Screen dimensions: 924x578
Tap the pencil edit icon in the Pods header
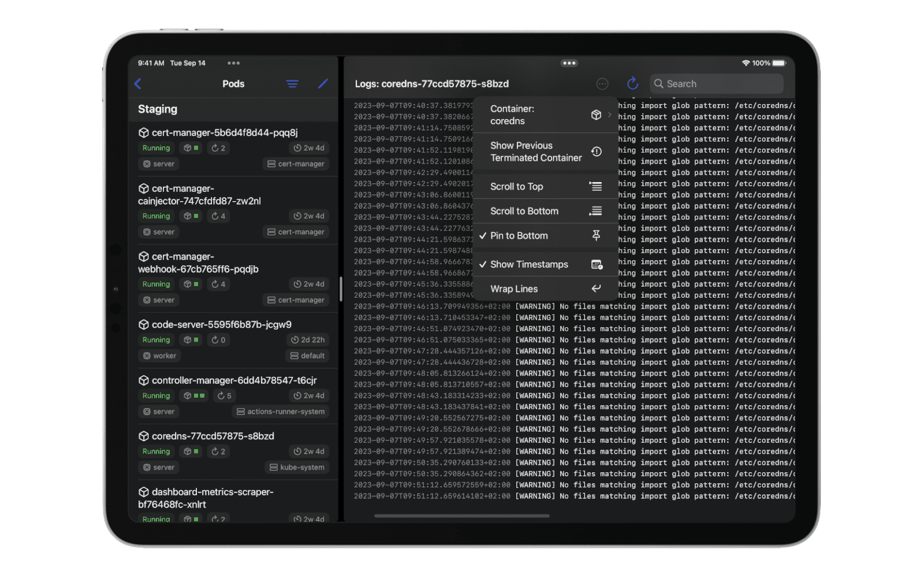click(322, 83)
